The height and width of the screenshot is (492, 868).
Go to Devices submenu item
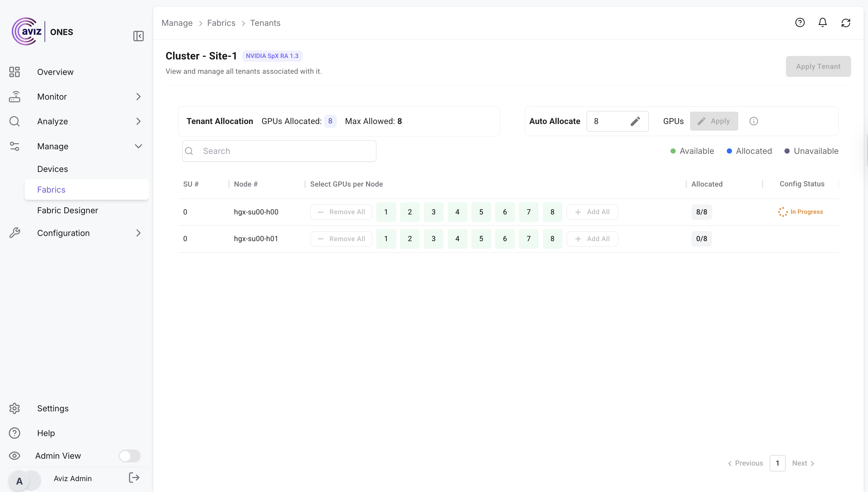pyautogui.click(x=52, y=169)
